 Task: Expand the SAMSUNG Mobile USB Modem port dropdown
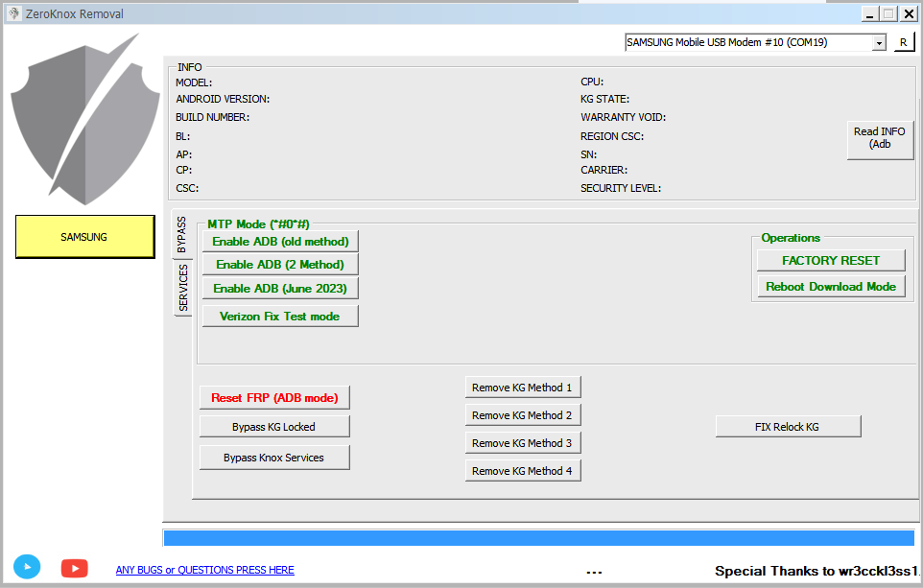coord(879,42)
